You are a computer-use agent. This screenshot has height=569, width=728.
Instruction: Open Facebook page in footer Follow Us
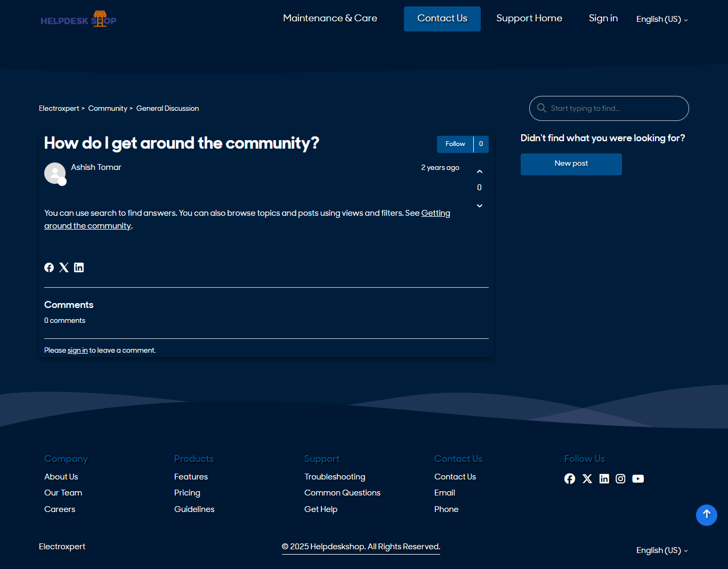tap(570, 478)
